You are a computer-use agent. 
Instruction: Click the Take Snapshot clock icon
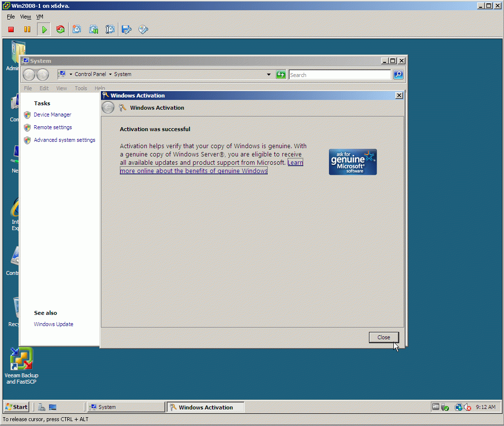tap(77, 30)
